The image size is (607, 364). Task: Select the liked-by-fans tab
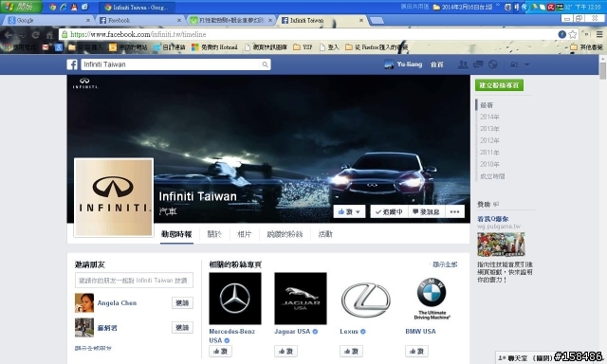click(285, 234)
